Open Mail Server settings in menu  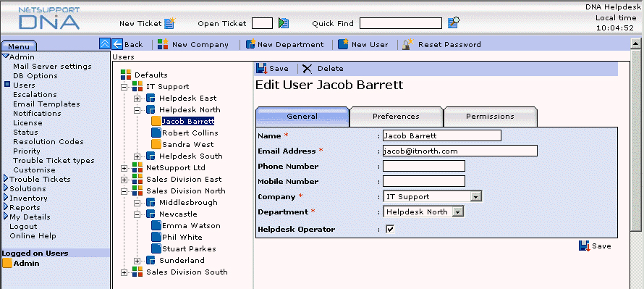coord(52,66)
